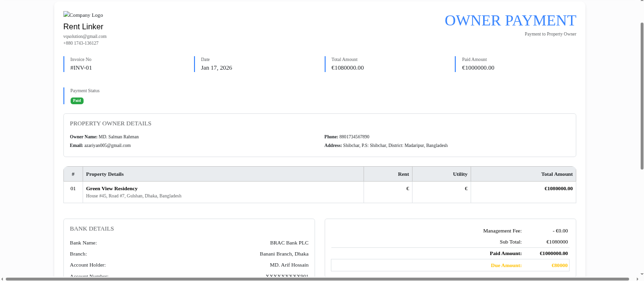Select the Green View Residency property row
The height and width of the screenshot is (281, 644).
[x=112, y=188]
